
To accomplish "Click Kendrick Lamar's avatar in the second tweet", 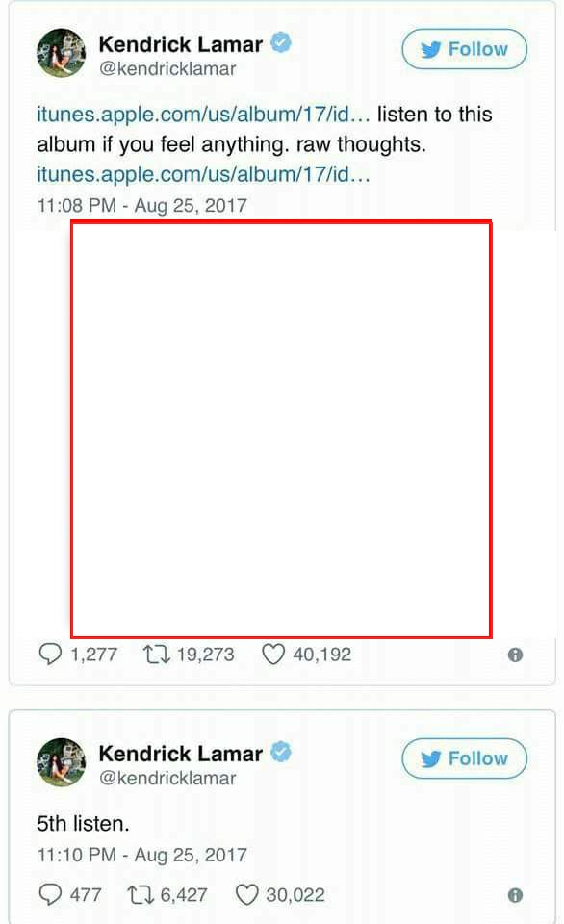I will (62, 762).
